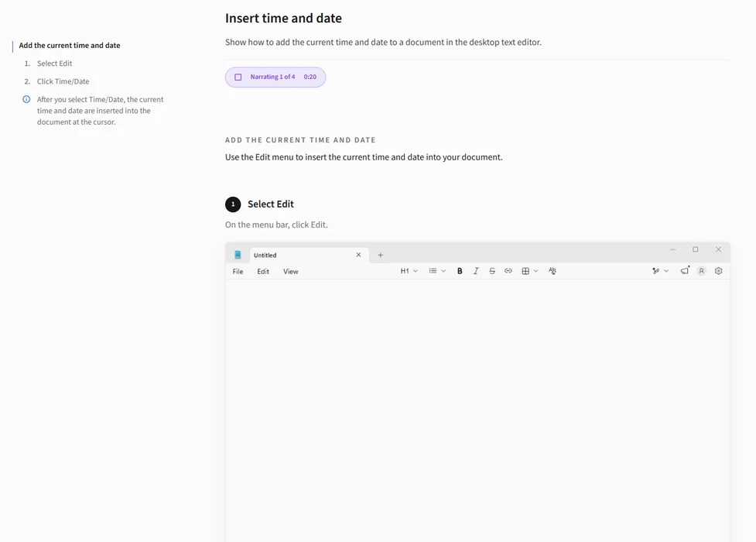
Task: Open the File menu
Action: 238,272
